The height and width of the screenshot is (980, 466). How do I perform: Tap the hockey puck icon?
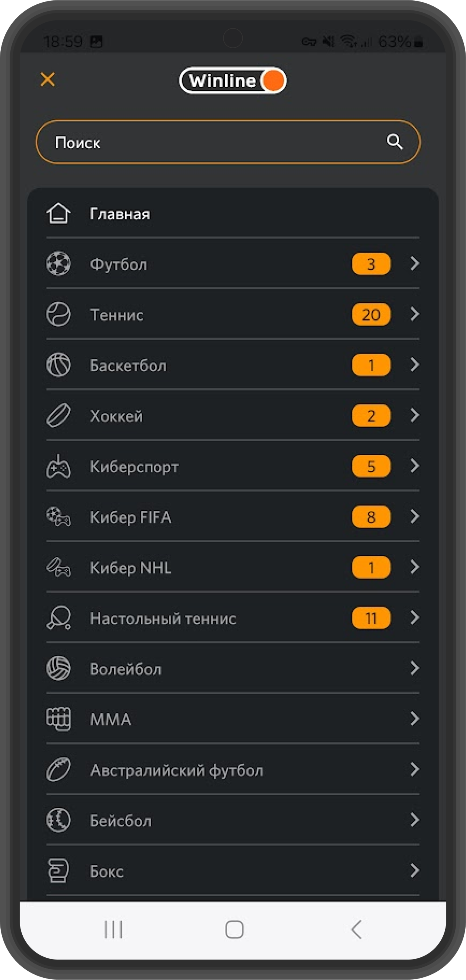58,415
